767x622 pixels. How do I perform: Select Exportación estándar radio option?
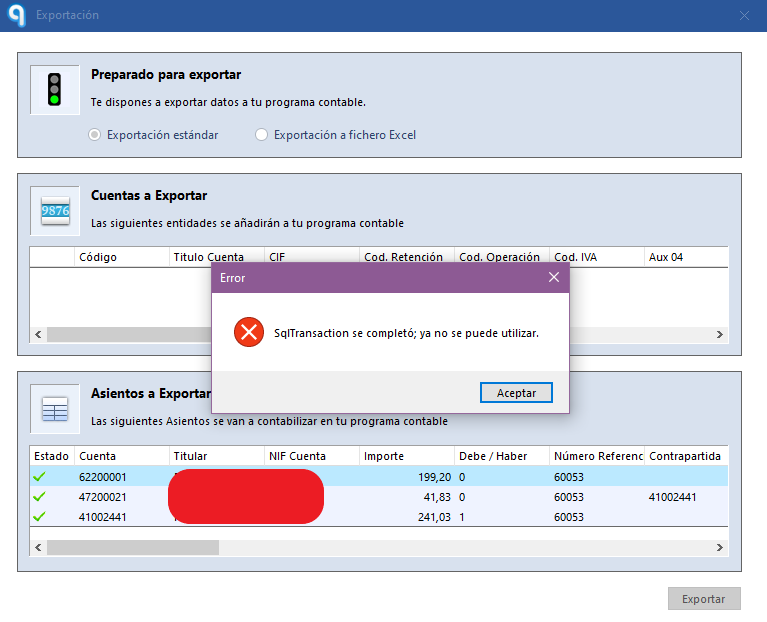tap(94, 134)
